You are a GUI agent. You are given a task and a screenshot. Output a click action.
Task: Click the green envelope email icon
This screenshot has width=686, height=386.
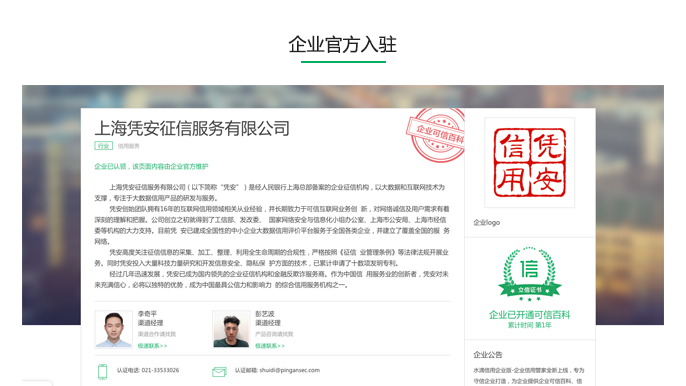pos(219,372)
